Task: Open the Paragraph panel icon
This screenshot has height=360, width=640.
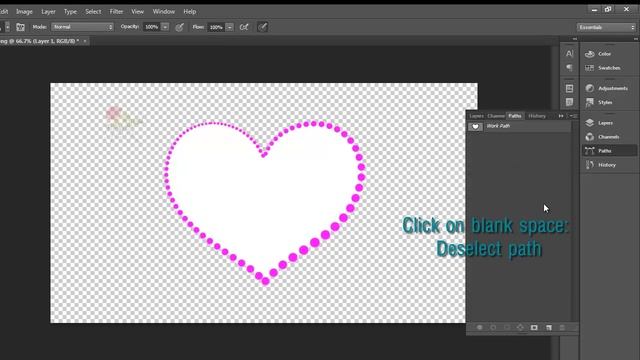Action: pyautogui.click(x=569, y=68)
